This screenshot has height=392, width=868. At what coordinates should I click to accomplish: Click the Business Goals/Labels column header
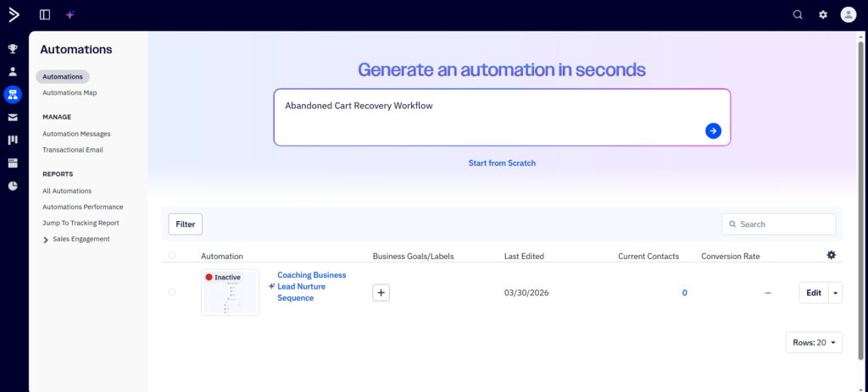point(413,256)
